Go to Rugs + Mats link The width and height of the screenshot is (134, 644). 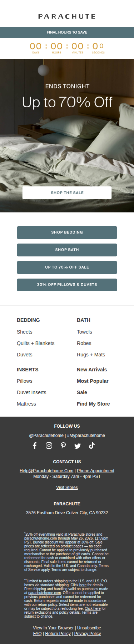[x=91, y=355]
